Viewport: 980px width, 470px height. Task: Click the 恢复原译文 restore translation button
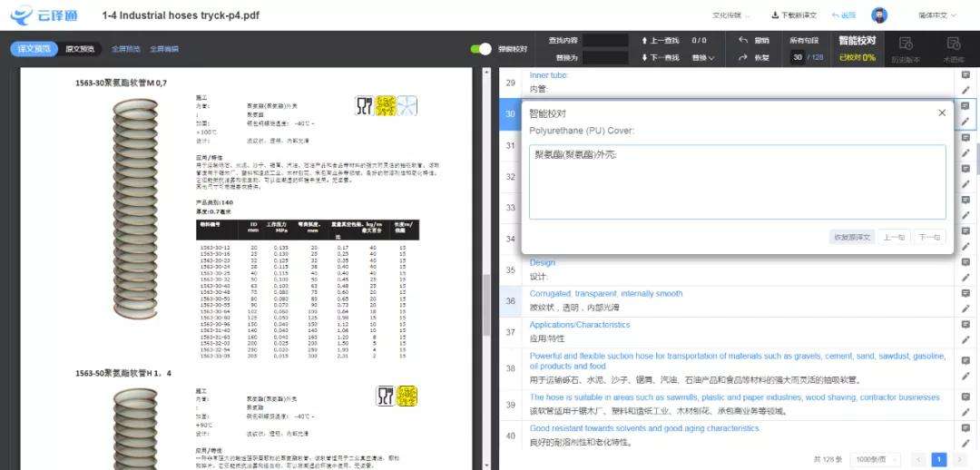pyautogui.click(x=853, y=237)
